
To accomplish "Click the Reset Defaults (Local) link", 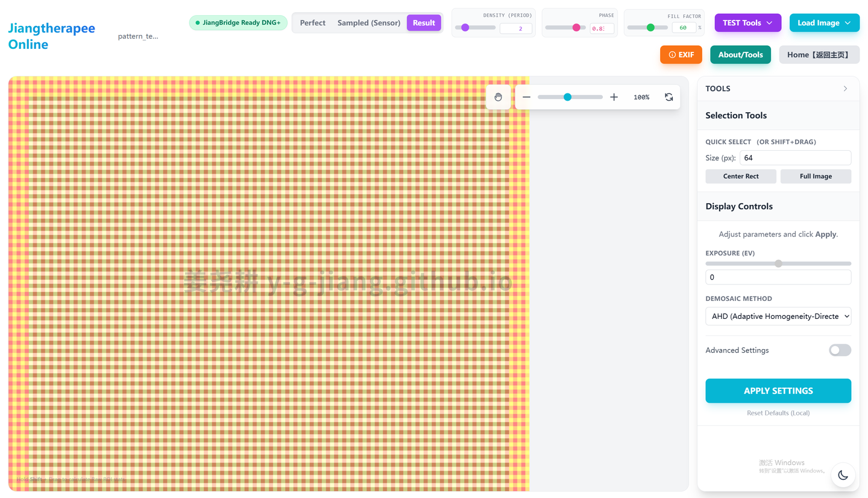I will [778, 413].
